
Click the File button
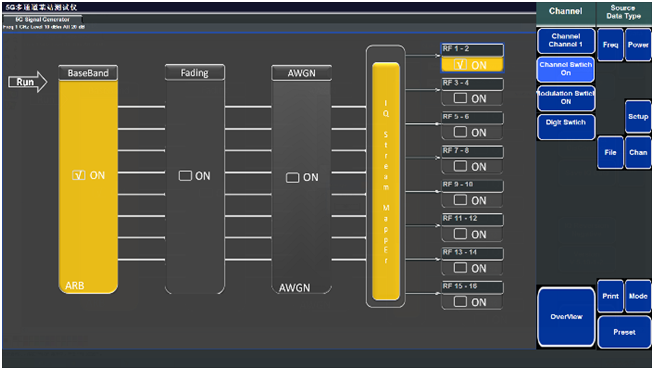pos(610,153)
